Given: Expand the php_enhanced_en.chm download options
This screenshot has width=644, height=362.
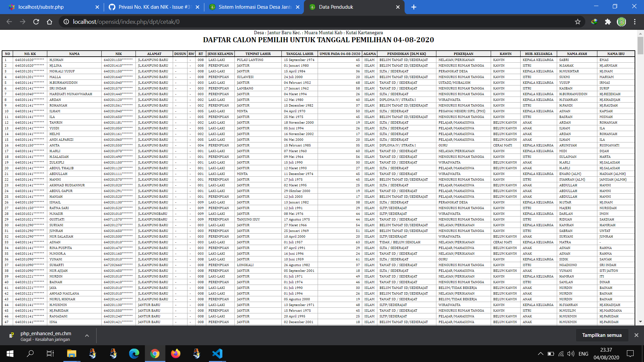Looking at the screenshot, I should [87, 336].
